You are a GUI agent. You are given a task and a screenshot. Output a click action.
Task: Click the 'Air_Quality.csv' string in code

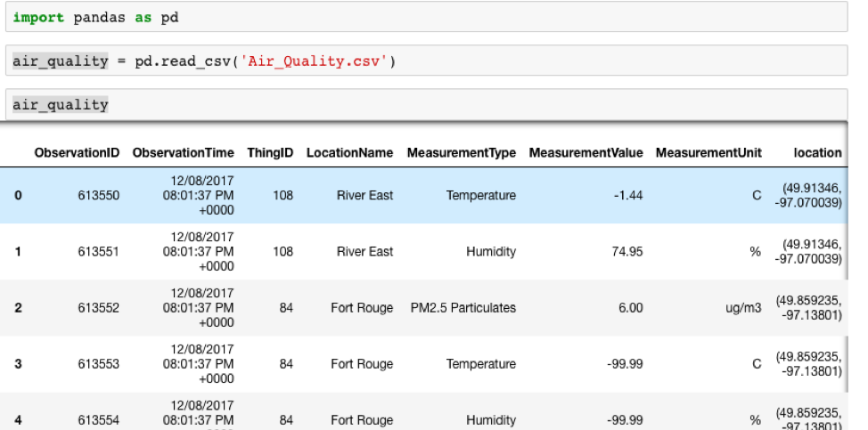[314, 61]
